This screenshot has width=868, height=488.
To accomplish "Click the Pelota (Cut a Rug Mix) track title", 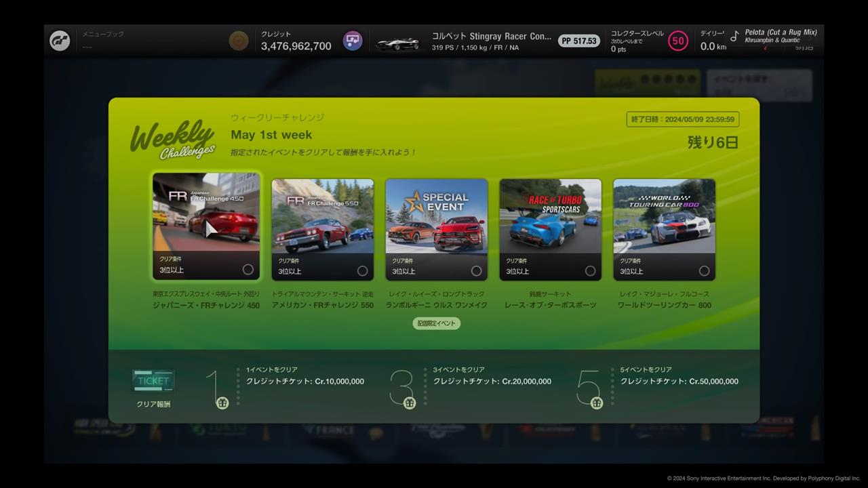I will click(x=781, y=32).
